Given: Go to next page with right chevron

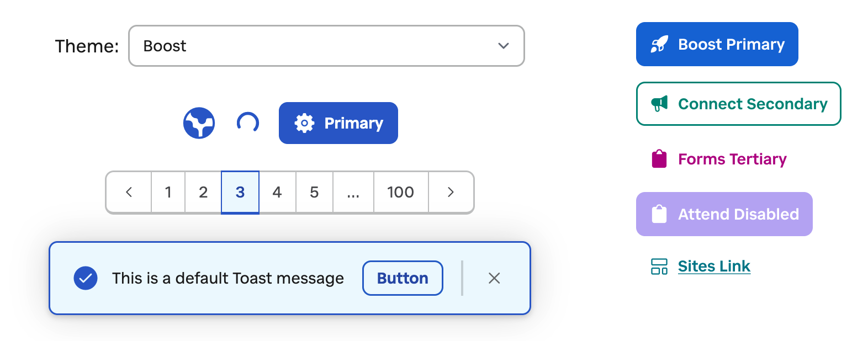Looking at the screenshot, I should [451, 192].
